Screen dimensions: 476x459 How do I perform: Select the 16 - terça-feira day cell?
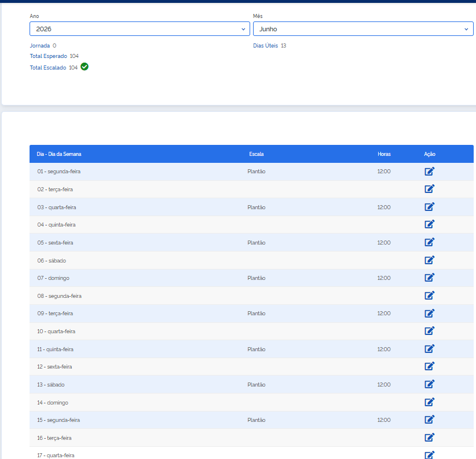pyautogui.click(x=54, y=438)
